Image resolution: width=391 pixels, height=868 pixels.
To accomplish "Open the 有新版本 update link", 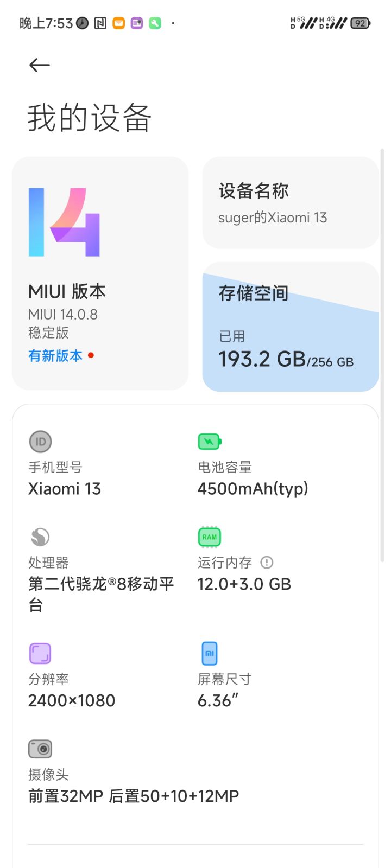I will pos(55,356).
